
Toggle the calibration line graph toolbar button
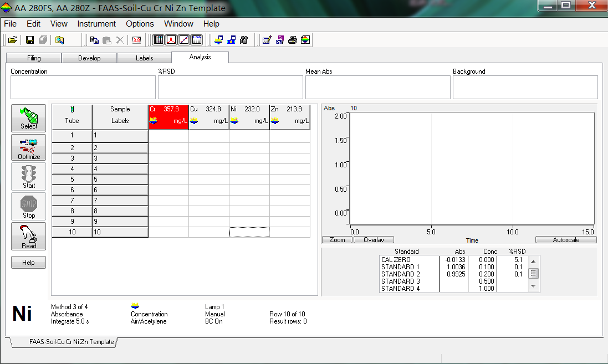[x=184, y=40]
